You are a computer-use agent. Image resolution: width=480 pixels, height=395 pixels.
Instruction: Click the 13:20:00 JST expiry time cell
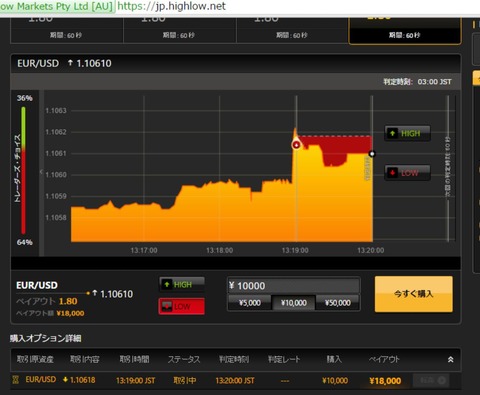coord(235,380)
